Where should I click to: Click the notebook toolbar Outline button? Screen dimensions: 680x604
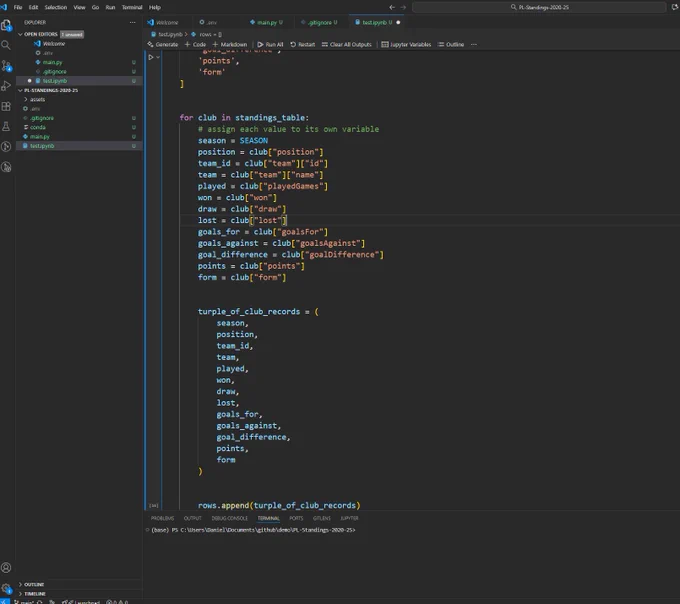[451, 44]
